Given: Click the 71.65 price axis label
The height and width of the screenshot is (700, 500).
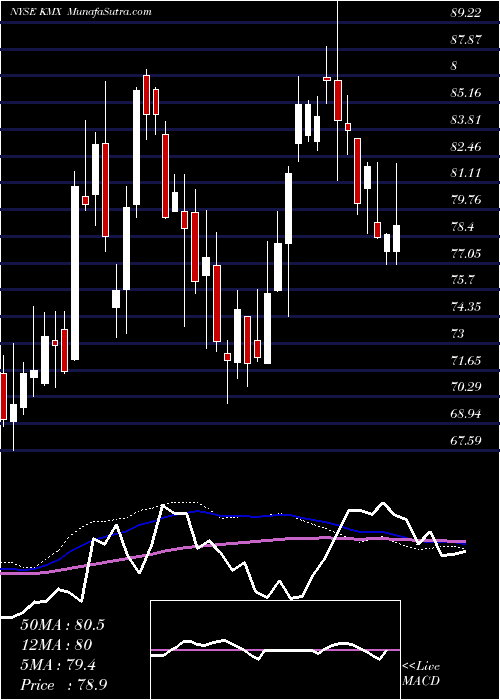Looking at the screenshot, I should click(x=466, y=360).
